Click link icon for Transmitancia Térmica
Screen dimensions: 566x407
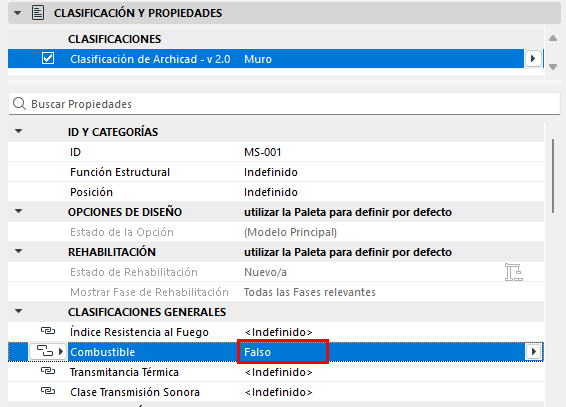[48, 371]
